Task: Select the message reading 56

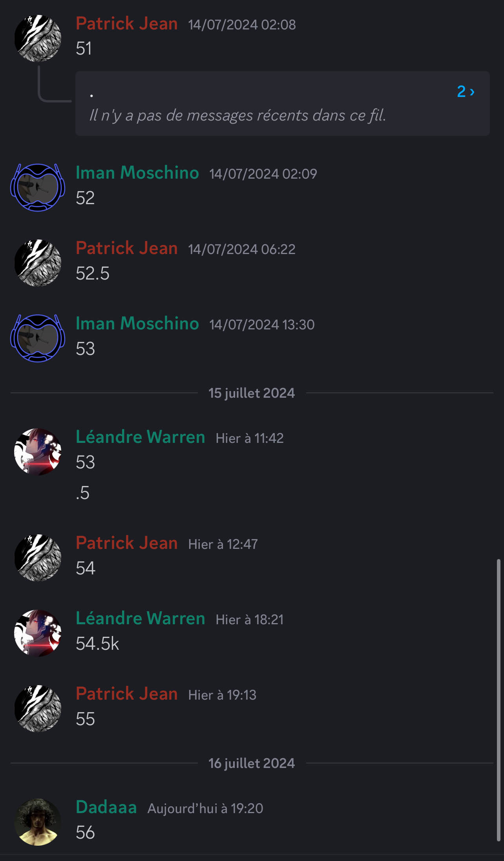Action: 86,832
